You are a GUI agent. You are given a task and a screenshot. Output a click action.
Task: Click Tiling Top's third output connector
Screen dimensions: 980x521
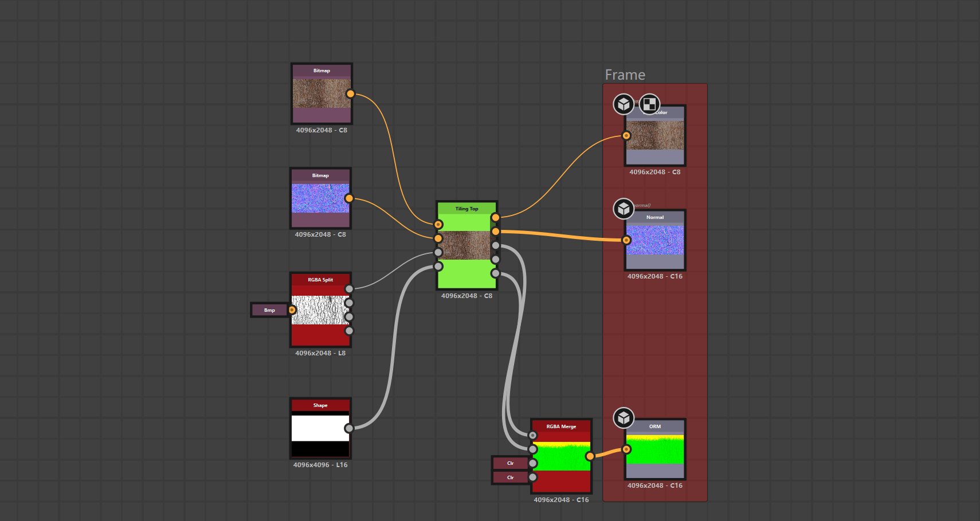click(x=496, y=245)
